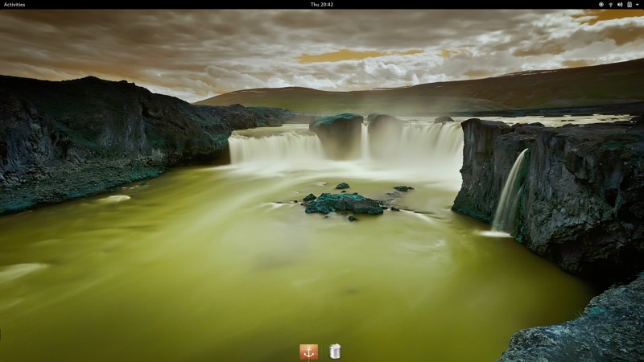644x362 pixels.
Task: Open the calendar from the Thu 20:42 clock
Action: click(x=322, y=4)
